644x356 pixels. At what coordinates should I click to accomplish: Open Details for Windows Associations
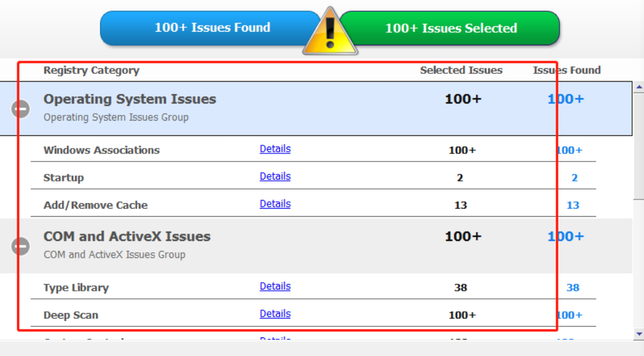pyautogui.click(x=275, y=149)
